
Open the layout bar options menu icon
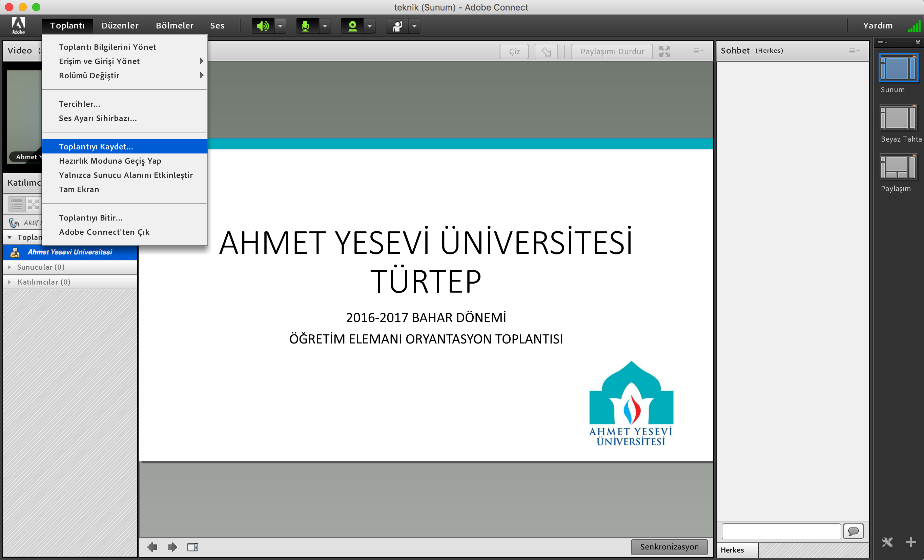882,42
